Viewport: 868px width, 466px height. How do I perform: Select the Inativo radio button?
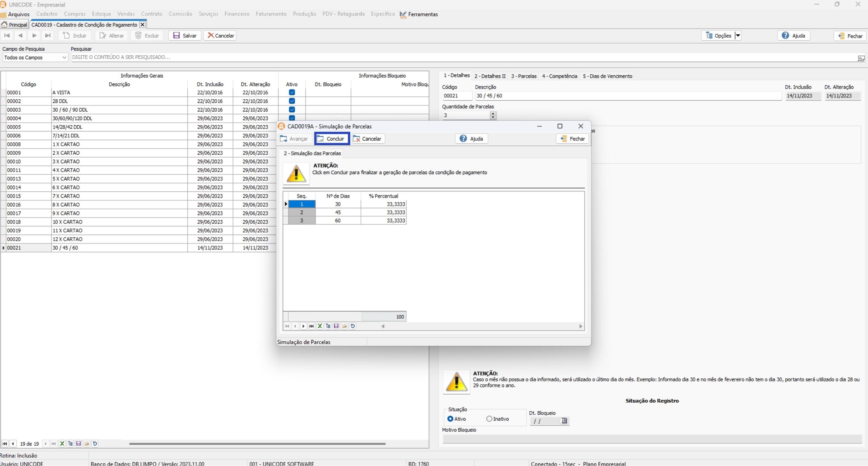pyautogui.click(x=489, y=419)
